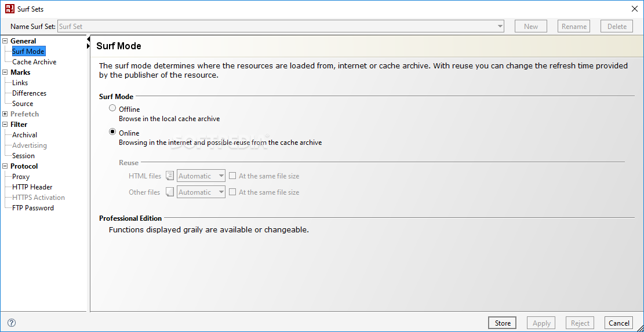
Task: Select the Online radio button
Action: (112, 132)
